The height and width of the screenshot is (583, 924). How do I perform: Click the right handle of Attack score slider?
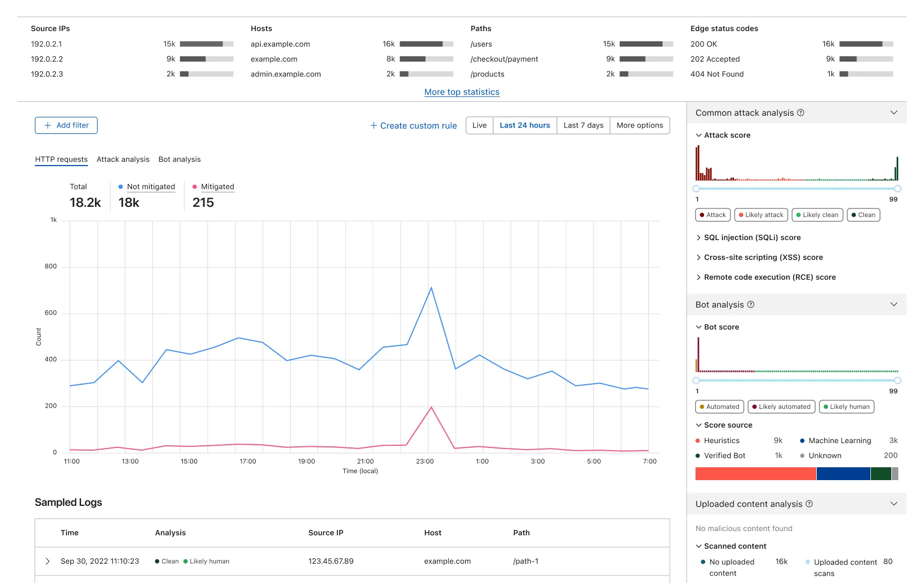[897, 189]
